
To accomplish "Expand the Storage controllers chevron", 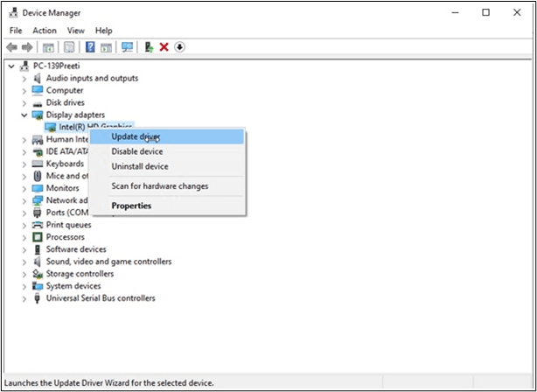I will tap(24, 274).
